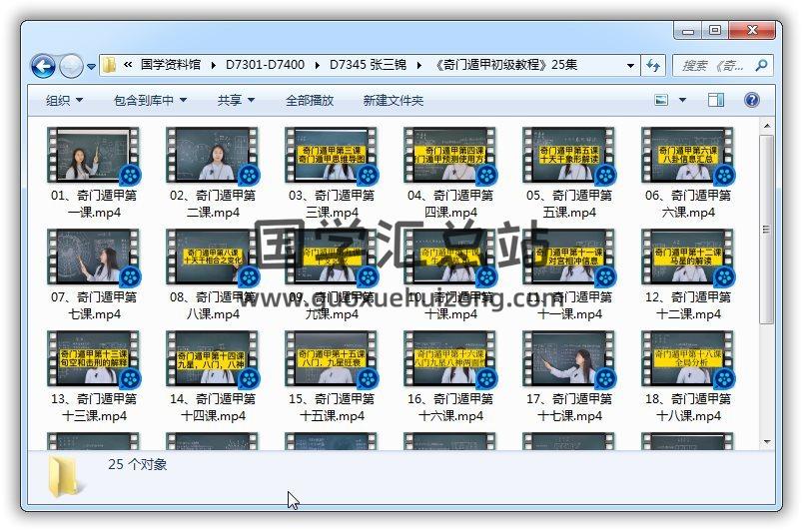Screen dimensions: 803x532
Task: Click the folder icon in address bar
Action: point(110,66)
